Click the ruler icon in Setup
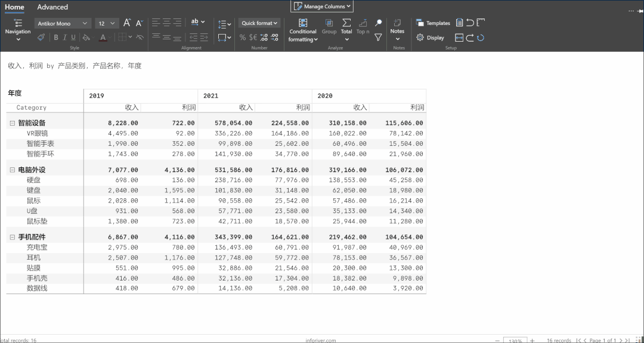This screenshot has width=644, height=343. 481,23
